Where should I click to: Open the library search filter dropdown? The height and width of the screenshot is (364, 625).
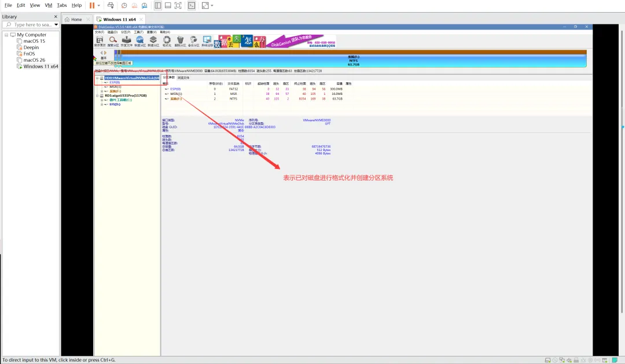coord(56,25)
